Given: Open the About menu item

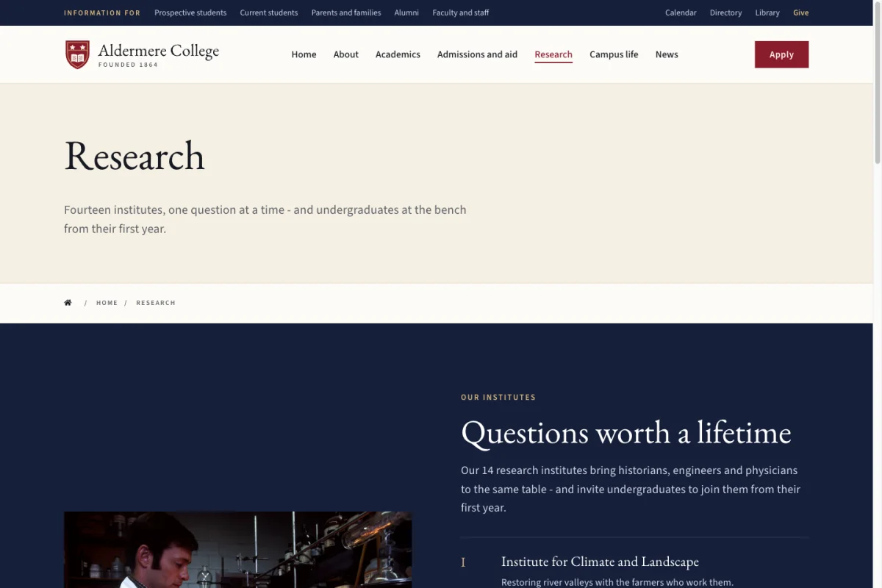Looking at the screenshot, I should (x=346, y=54).
